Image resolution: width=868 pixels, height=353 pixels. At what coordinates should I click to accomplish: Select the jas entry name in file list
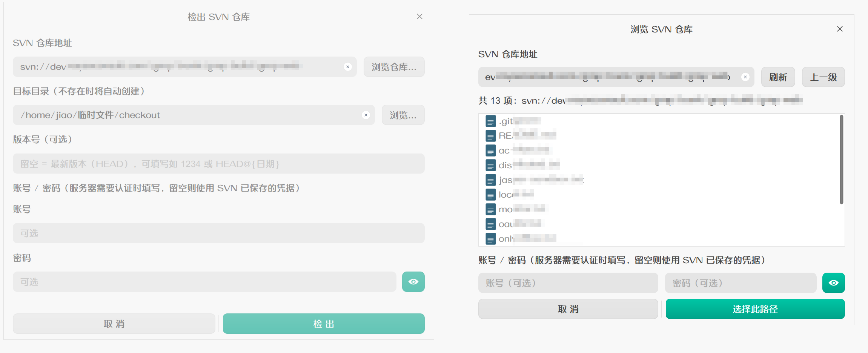[x=541, y=180]
